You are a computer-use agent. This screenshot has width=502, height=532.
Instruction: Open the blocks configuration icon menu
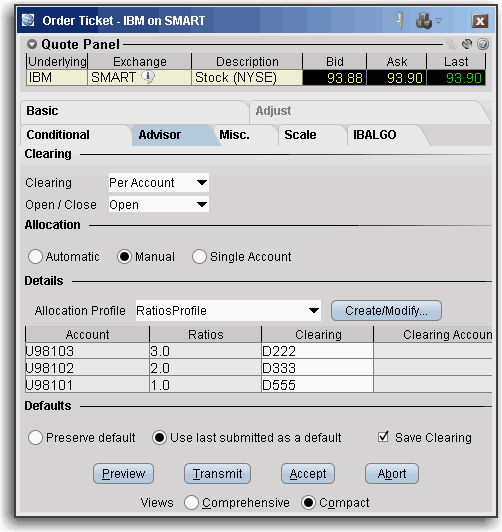pyautogui.click(x=429, y=21)
